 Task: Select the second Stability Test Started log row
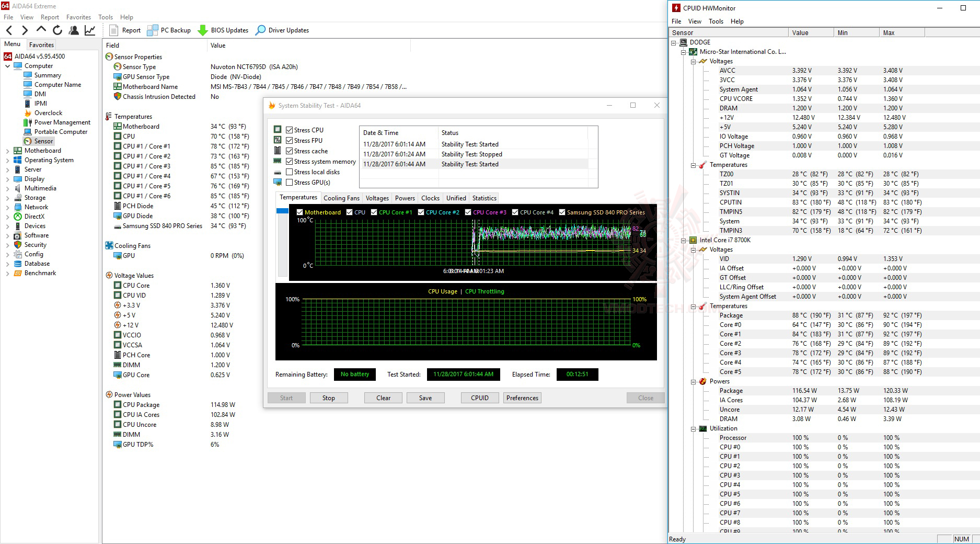(474, 164)
